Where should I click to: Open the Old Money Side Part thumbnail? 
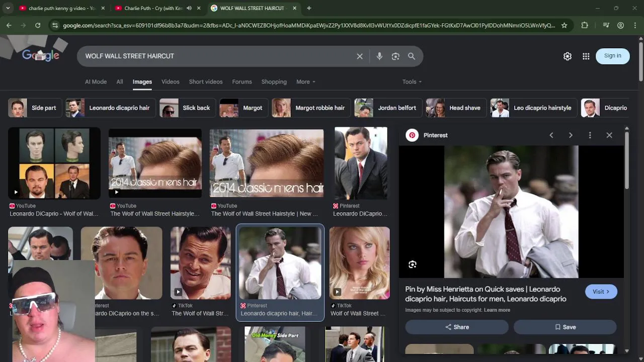pos(275,344)
